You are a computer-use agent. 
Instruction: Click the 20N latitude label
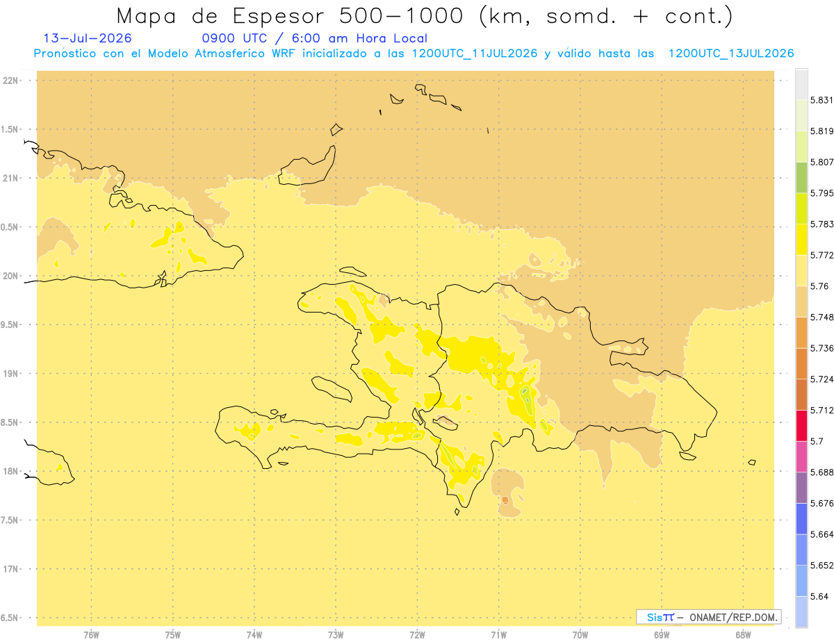pyautogui.click(x=12, y=276)
